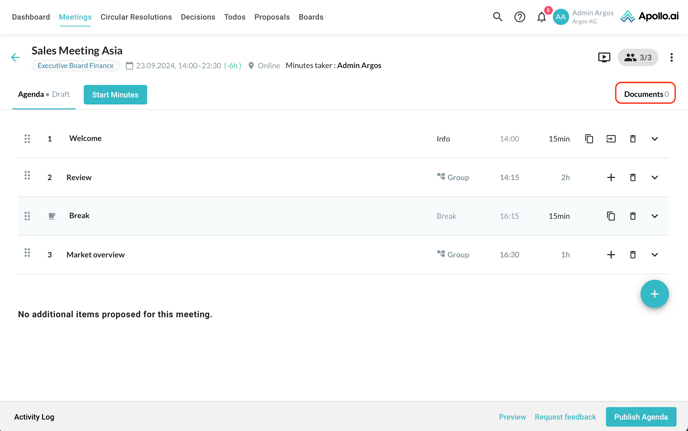Add a sub-item to Market overview
688x431 pixels.
coord(611,255)
